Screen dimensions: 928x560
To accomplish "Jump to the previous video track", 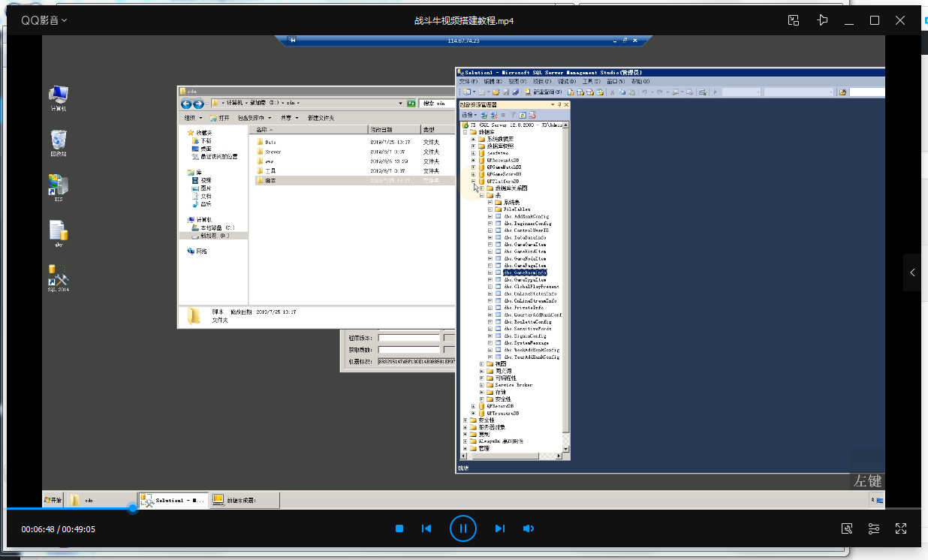I will point(426,528).
